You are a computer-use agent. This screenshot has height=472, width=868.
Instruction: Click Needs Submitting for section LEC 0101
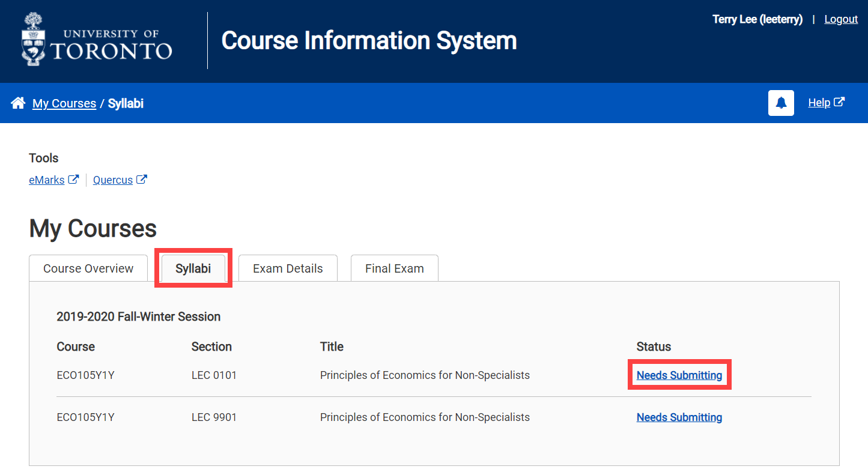click(679, 375)
